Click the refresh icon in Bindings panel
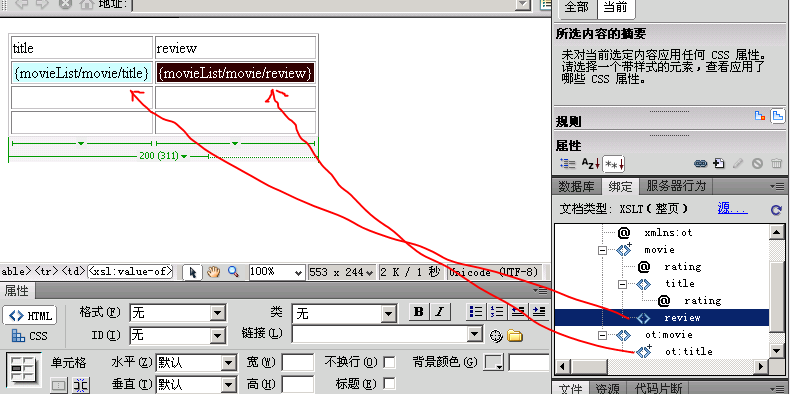 point(776,210)
